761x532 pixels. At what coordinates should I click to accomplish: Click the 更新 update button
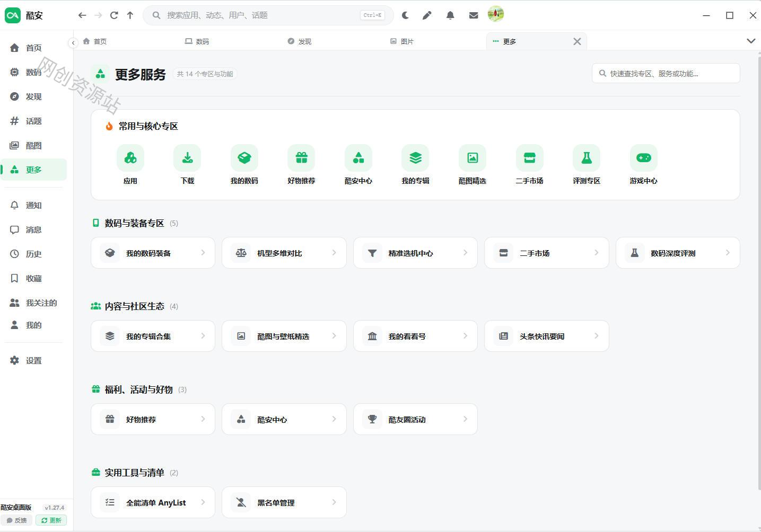(51, 520)
